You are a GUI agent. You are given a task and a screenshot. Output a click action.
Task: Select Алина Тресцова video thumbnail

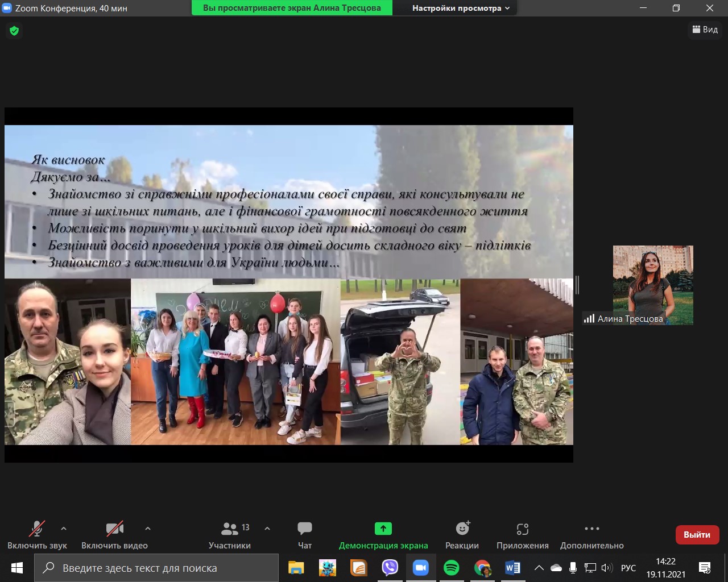click(x=653, y=285)
